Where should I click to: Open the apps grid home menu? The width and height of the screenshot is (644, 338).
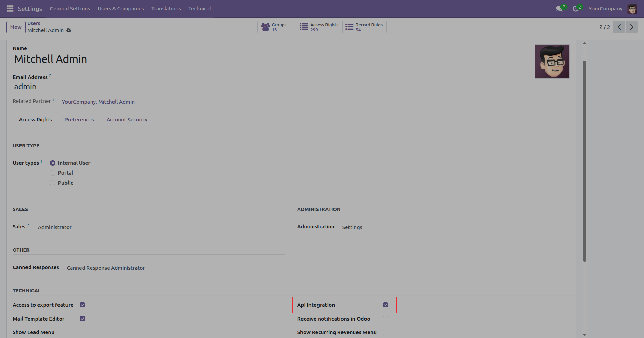[x=10, y=8]
